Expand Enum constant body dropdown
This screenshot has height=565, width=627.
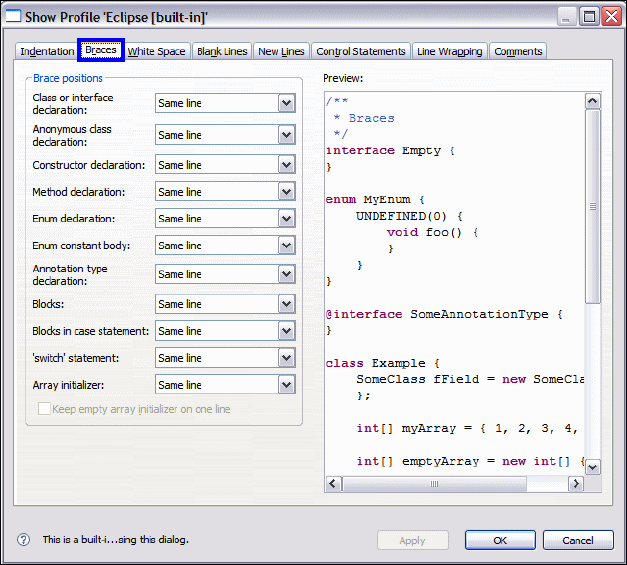coord(225,246)
